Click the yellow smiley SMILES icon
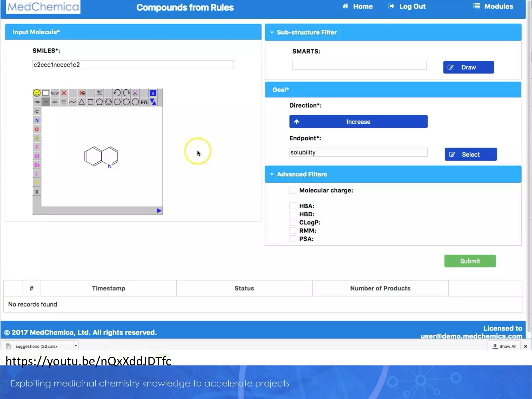 coord(37,93)
